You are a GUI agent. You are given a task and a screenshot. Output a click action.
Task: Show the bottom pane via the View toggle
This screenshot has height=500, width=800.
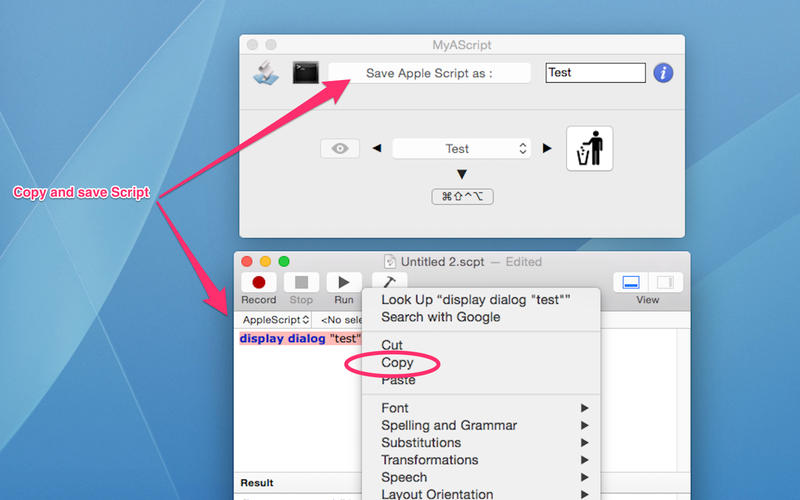click(631, 282)
